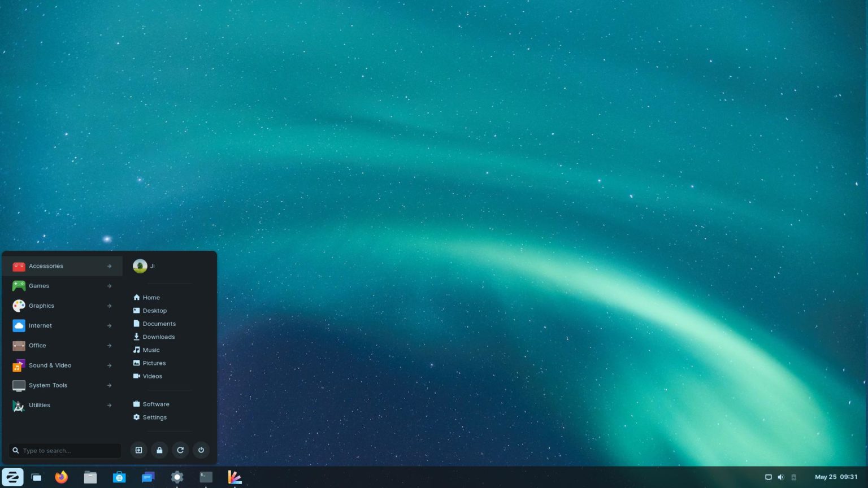Open the messaging app on the taskbar

pos(148,477)
